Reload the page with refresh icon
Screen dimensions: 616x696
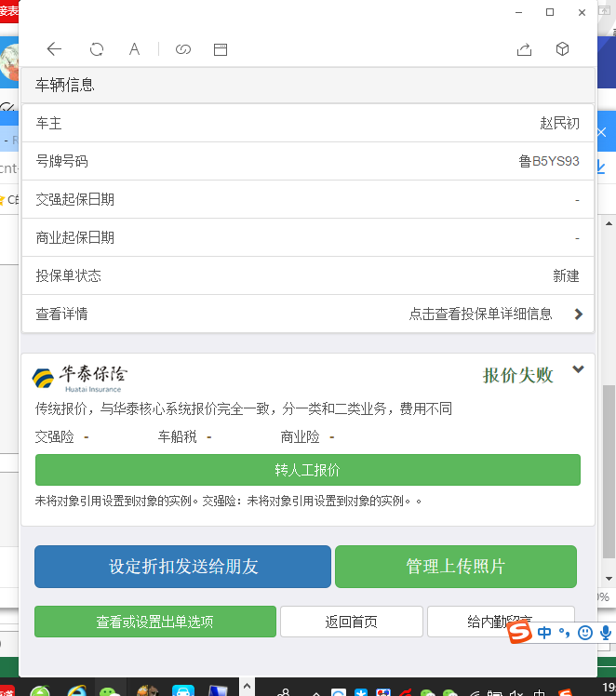coord(96,48)
